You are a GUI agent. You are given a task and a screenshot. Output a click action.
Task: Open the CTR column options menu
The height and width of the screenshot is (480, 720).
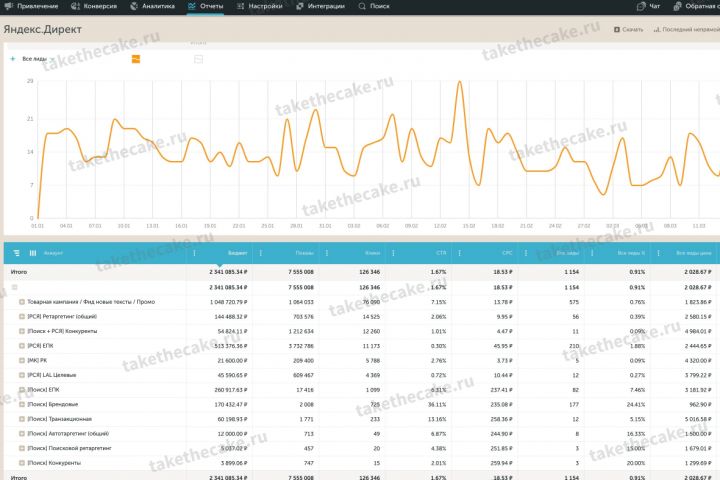click(393, 253)
